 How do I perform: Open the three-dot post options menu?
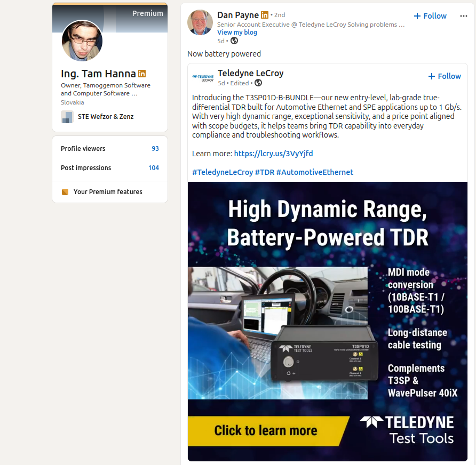463,16
